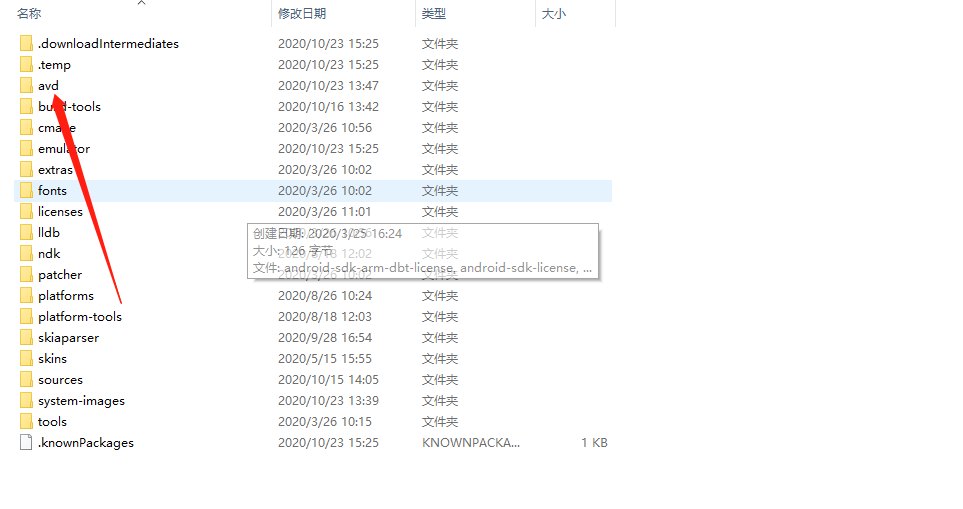The width and height of the screenshot is (963, 509).
Task: Select the avd folder icon
Action: click(x=26, y=85)
